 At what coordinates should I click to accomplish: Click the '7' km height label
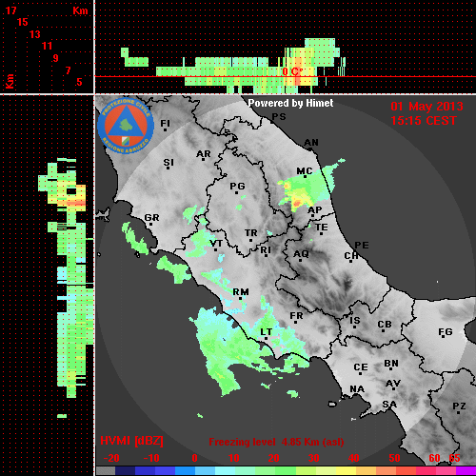click(68, 70)
